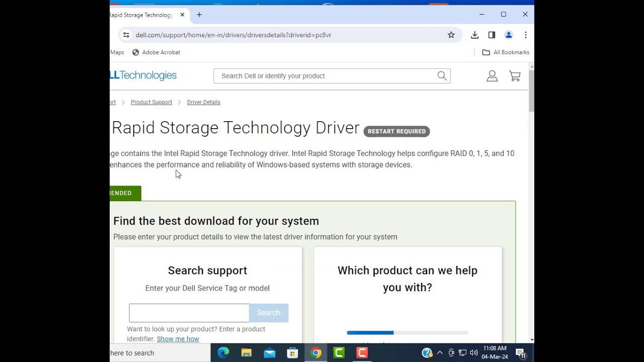This screenshot has width=644, height=362.
Task: Open the Chrome profile icon
Action: (x=509, y=35)
